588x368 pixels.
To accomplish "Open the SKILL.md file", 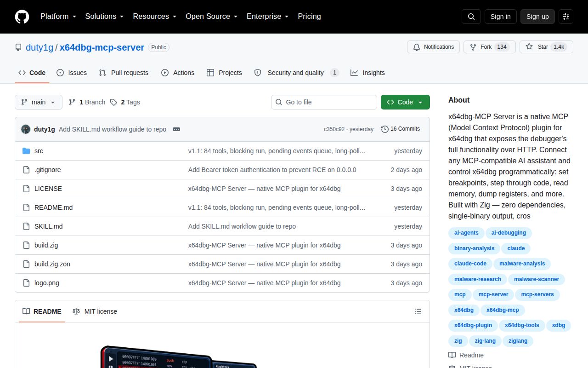I will pyautogui.click(x=48, y=226).
